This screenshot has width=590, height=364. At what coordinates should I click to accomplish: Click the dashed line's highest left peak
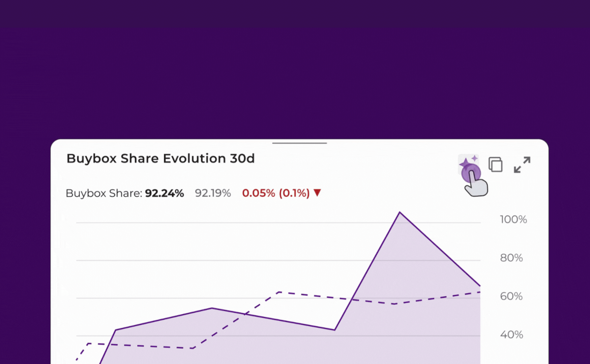click(279, 292)
